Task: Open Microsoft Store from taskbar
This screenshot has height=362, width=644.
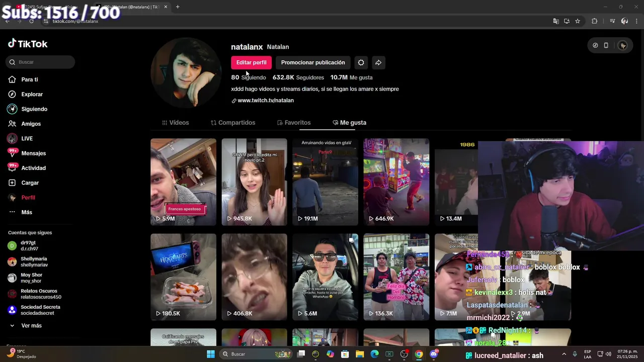Action: coord(345,354)
